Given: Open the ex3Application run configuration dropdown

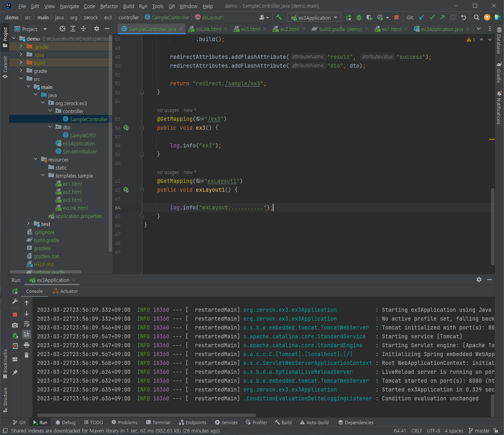Looking at the screenshot, I should pos(314,18).
